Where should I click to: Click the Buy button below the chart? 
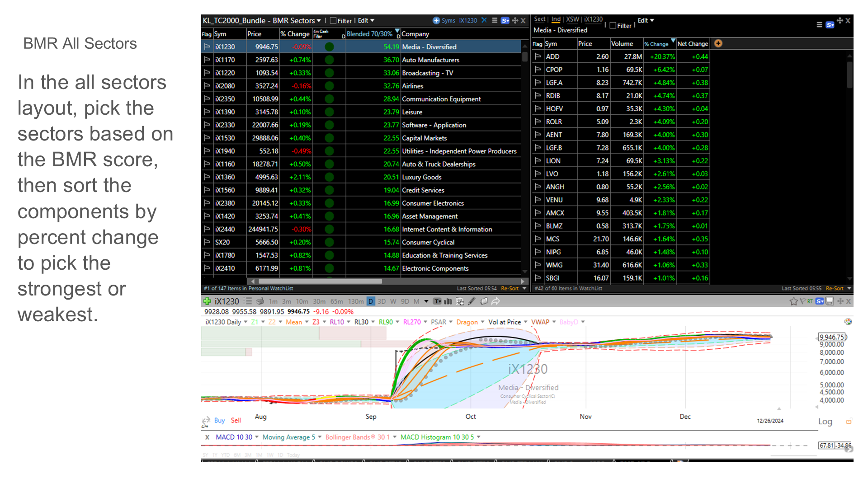point(219,420)
